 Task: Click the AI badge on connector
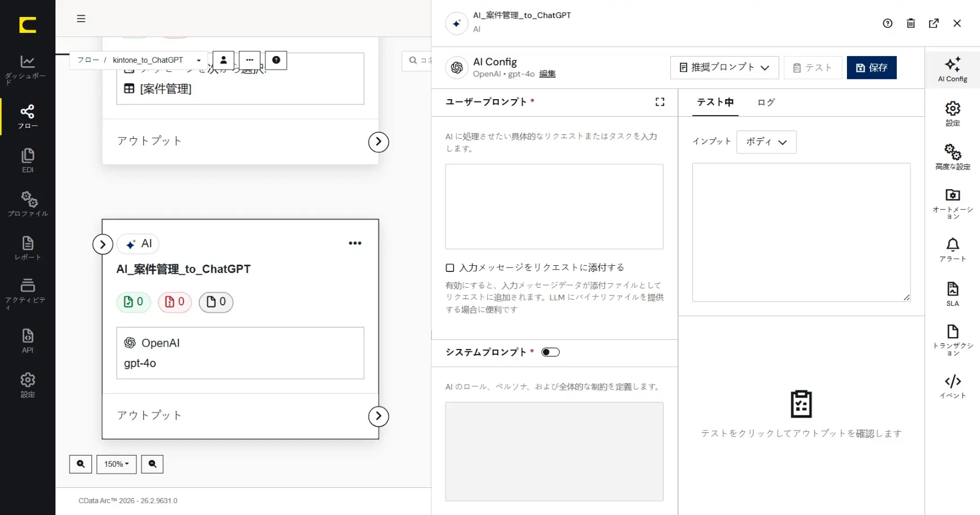click(138, 244)
